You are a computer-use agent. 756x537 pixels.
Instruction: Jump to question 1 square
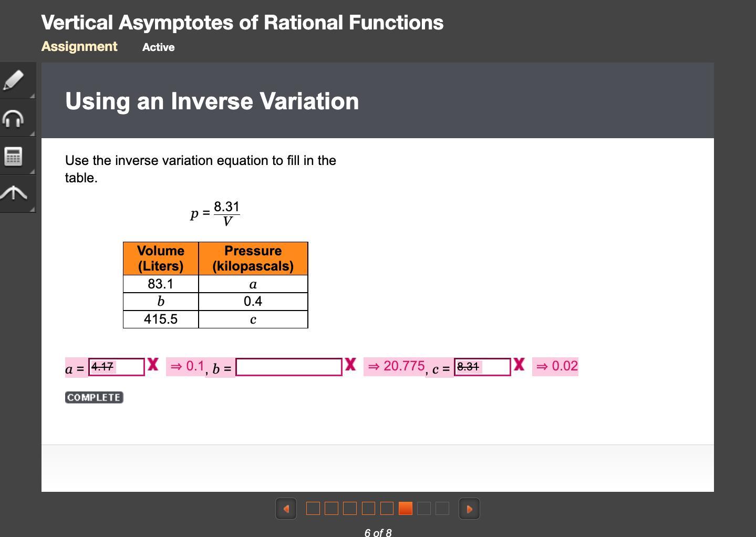[313, 508]
